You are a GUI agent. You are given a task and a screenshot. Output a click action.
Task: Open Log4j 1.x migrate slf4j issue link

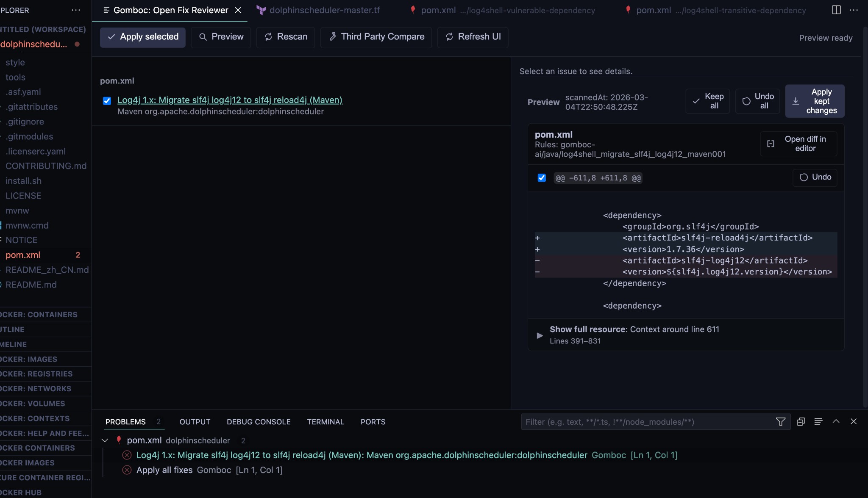pos(230,100)
